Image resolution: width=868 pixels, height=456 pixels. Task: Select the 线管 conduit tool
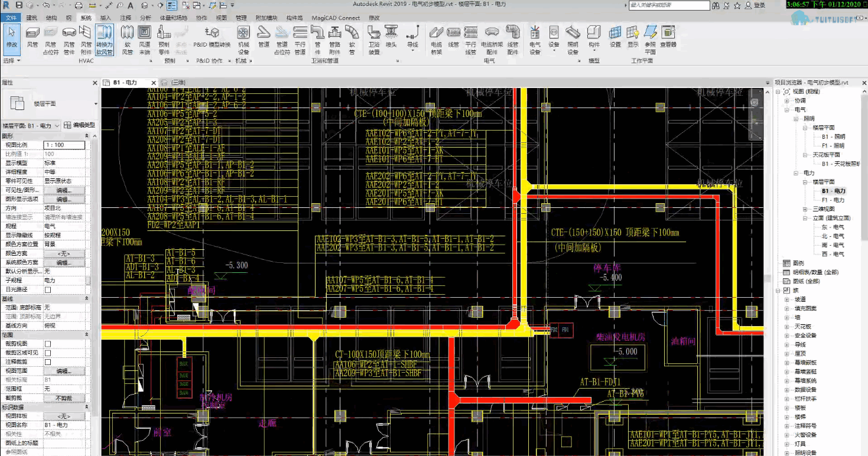[454, 37]
